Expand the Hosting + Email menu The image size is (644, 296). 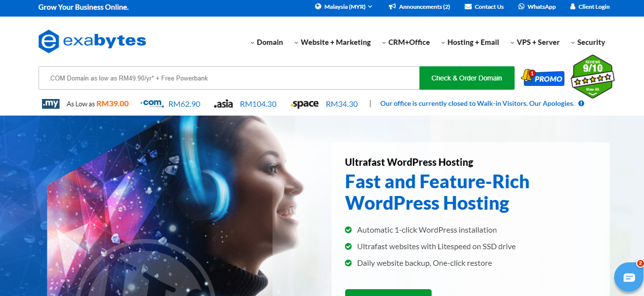click(470, 42)
